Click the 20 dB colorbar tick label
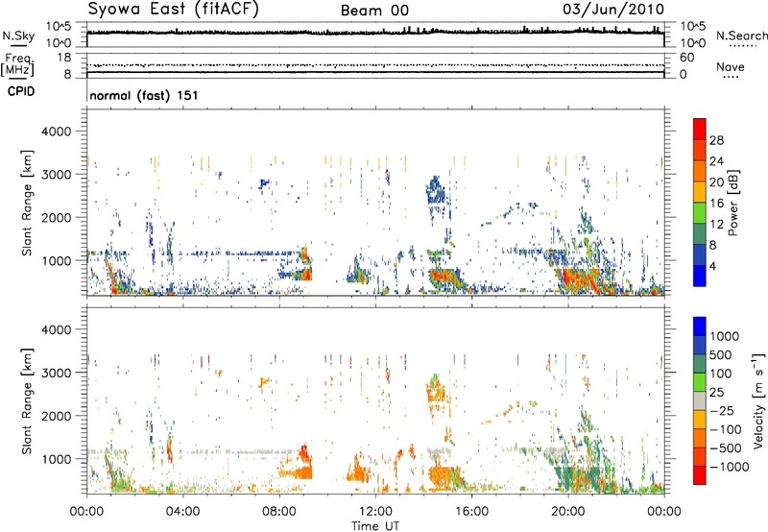Image resolution: width=768 pixels, height=532 pixels. pyautogui.click(x=716, y=182)
